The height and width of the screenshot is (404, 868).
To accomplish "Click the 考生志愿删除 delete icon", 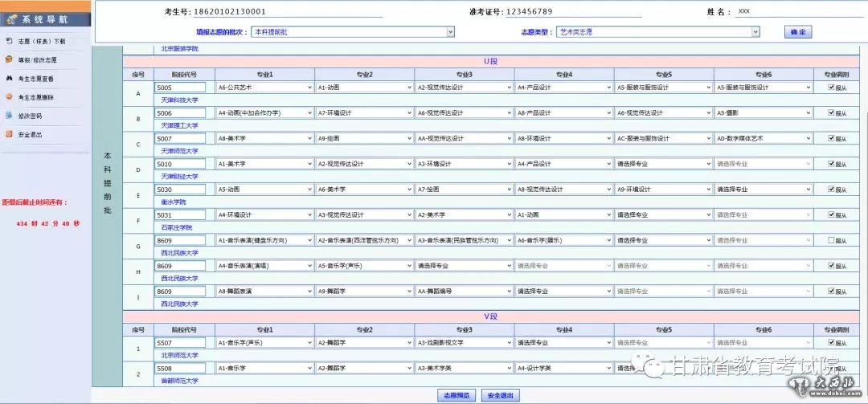I will 9,97.
